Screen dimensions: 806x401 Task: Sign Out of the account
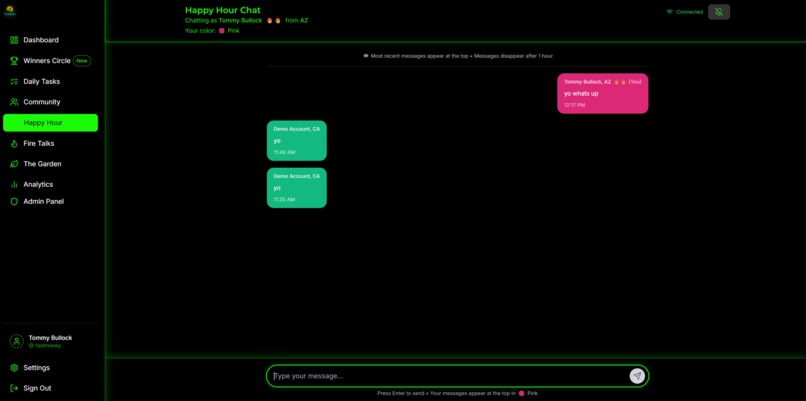tap(50, 388)
